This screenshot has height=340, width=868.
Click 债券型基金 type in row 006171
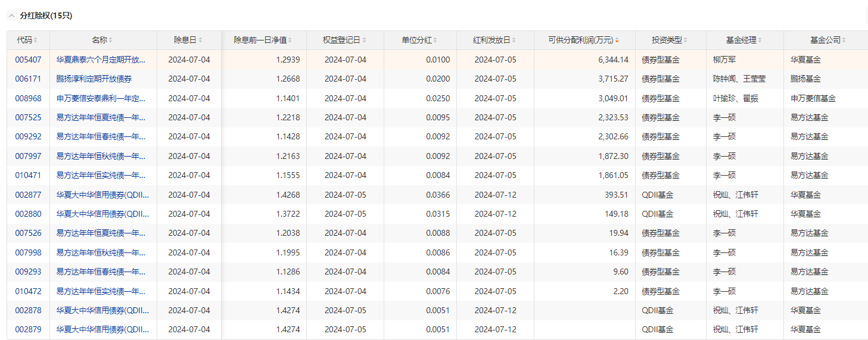point(661,79)
